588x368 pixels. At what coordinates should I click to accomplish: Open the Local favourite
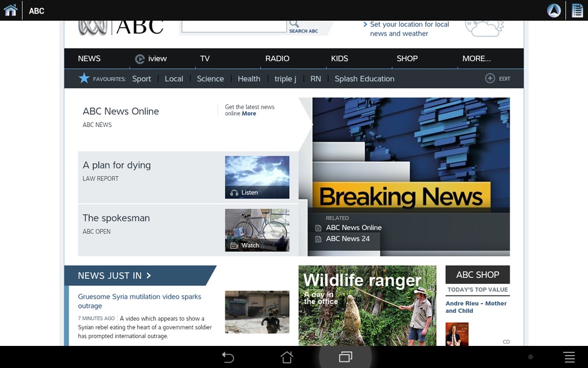tap(174, 79)
